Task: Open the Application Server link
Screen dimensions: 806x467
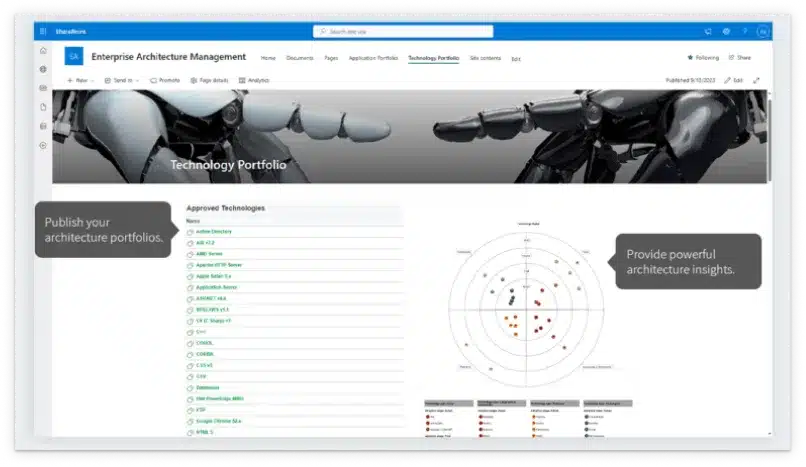Action: (216, 288)
